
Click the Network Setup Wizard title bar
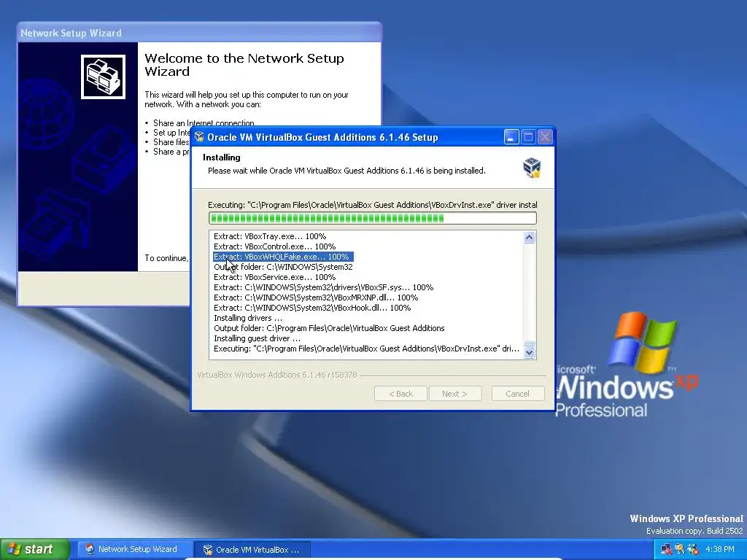(x=199, y=33)
